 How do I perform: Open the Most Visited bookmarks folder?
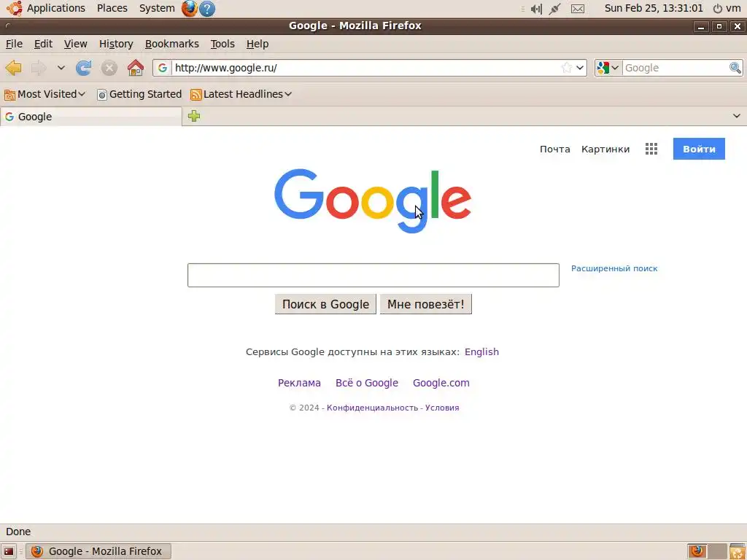coord(44,94)
